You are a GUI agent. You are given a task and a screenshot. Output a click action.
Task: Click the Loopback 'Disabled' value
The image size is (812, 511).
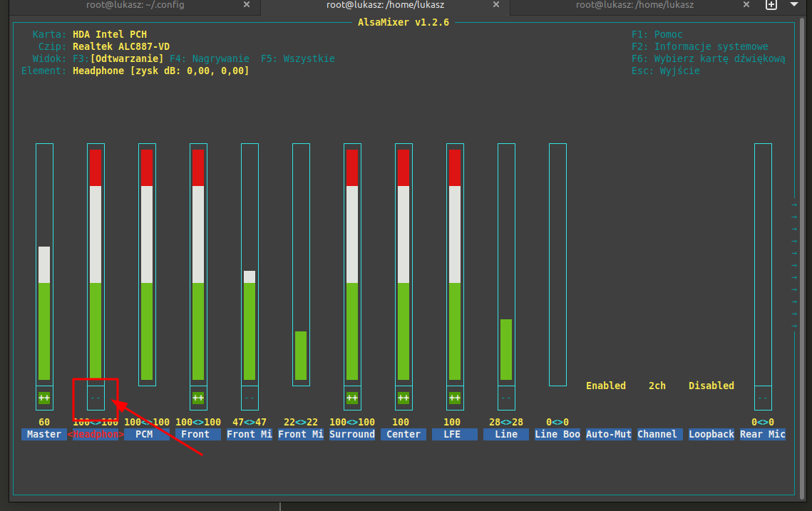click(711, 386)
